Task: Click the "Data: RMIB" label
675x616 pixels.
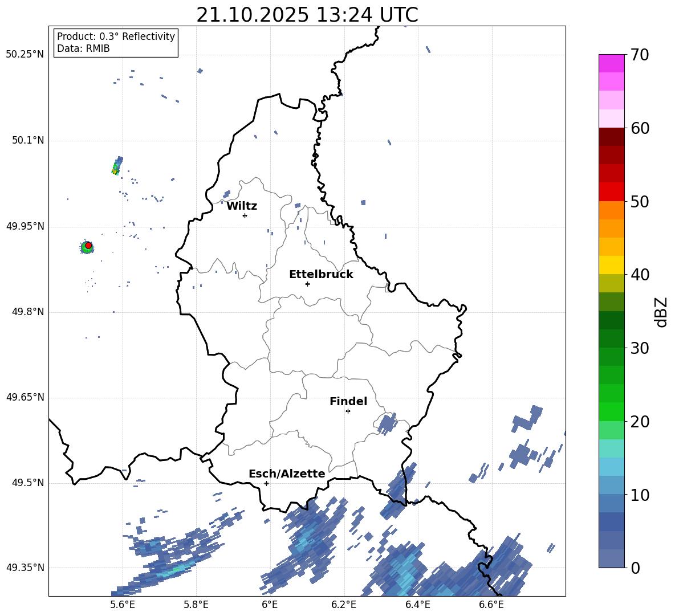Action: pyautogui.click(x=83, y=48)
